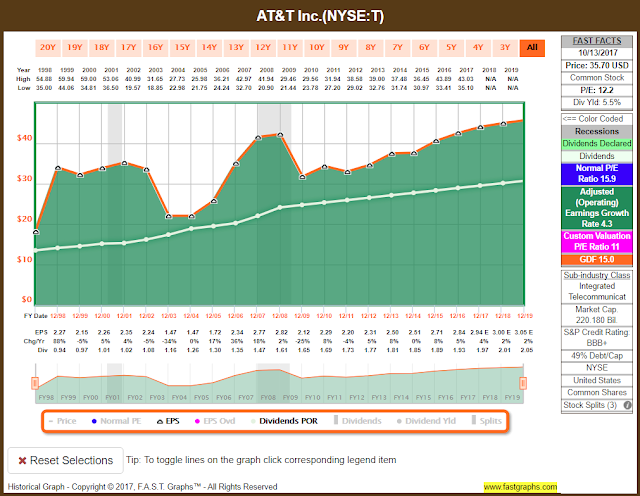Open the Stock Splits info icon

tap(627, 405)
